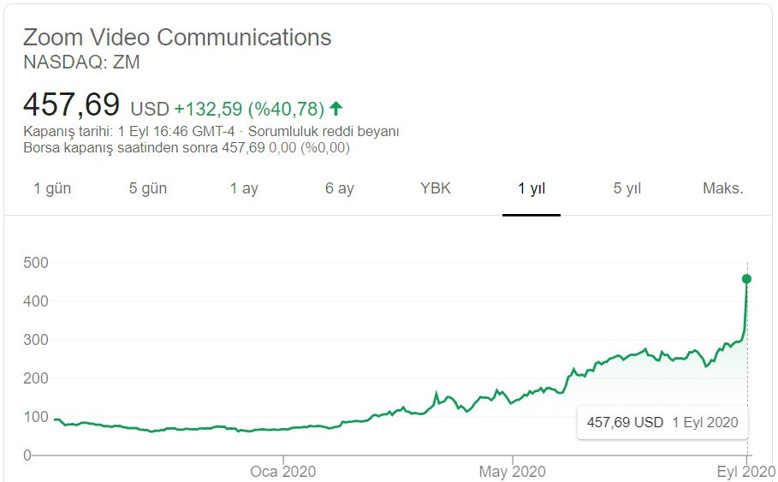Click the green endpoint dot on chart

(747, 279)
